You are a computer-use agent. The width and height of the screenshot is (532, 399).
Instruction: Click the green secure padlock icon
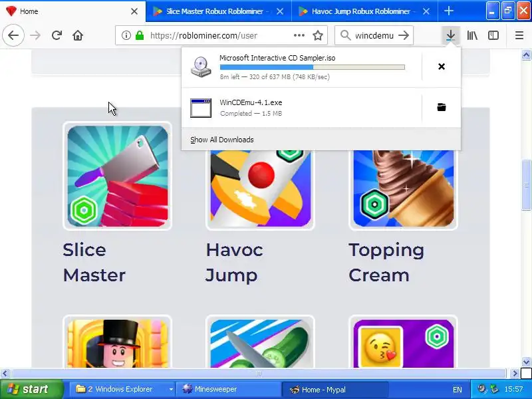pos(140,35)
